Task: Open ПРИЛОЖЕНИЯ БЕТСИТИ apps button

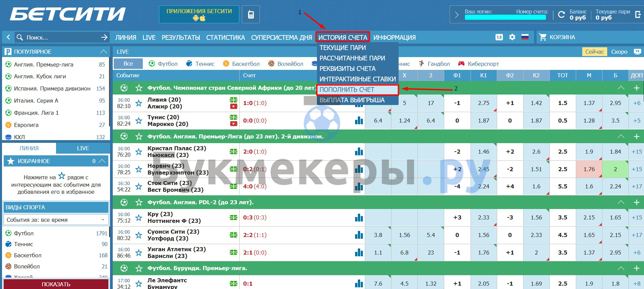Action: tap(199, 15)
